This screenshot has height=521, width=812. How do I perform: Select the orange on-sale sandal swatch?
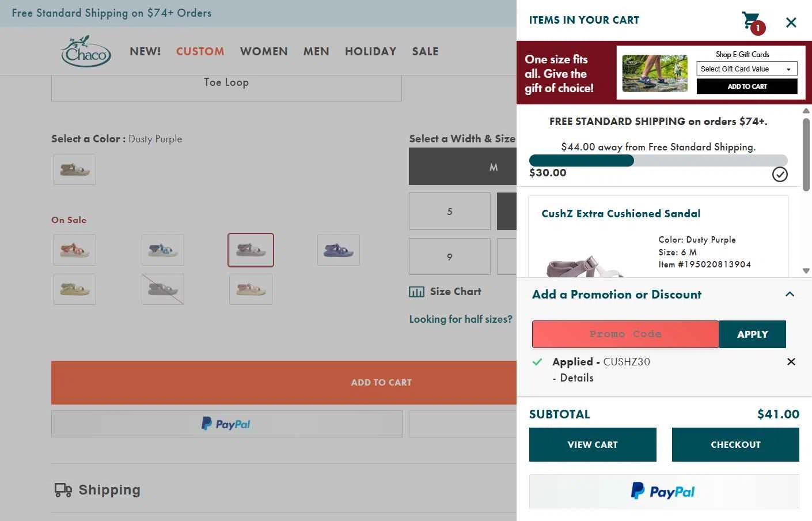[x=75, y=250]
